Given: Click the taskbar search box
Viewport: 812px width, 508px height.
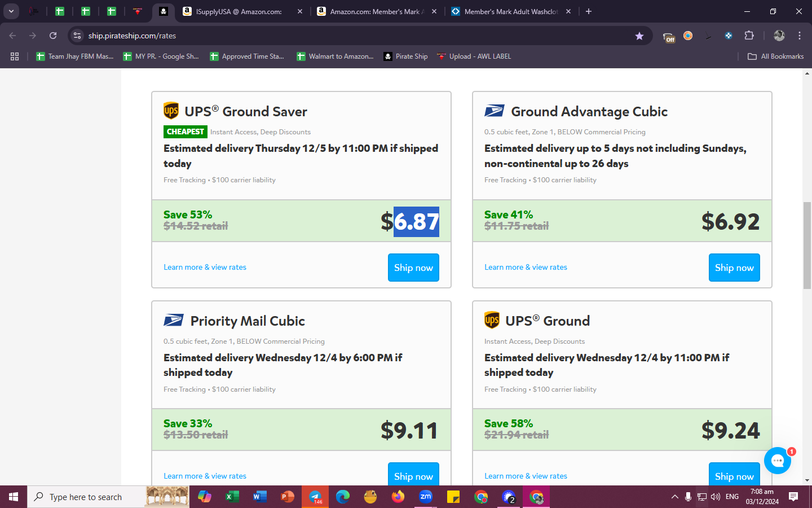Looking at the screenshot, I should (x=108, y=497).
